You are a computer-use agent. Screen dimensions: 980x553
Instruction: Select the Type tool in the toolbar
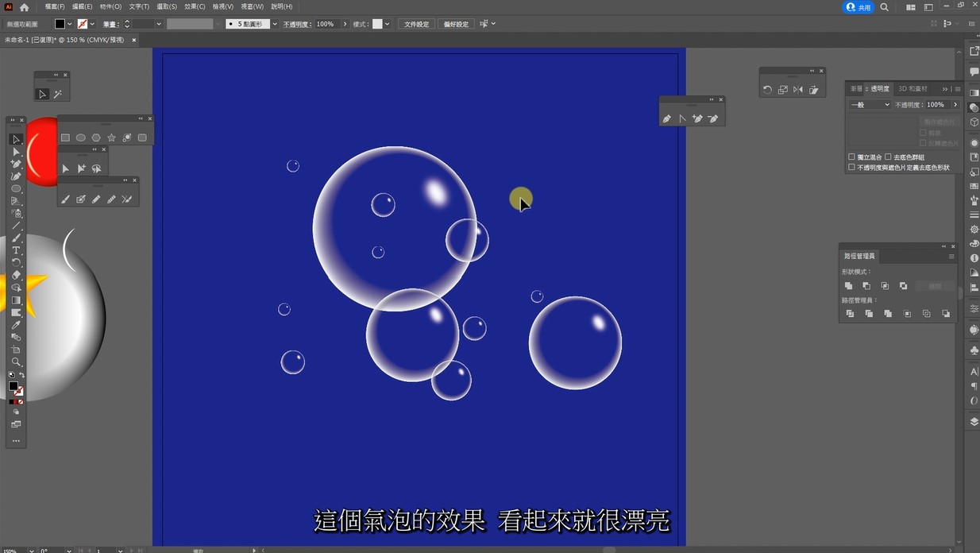click(16, 250)
